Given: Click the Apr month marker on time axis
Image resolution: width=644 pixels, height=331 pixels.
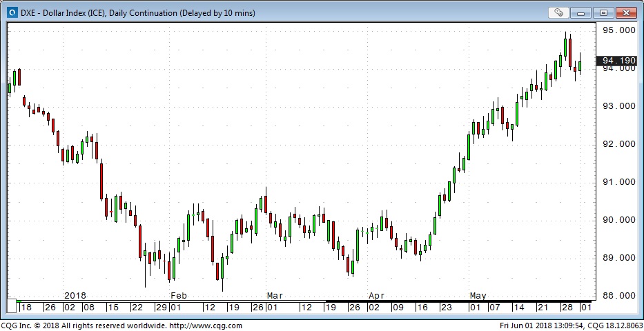Looking at the screenshot, I should [376, 295].
